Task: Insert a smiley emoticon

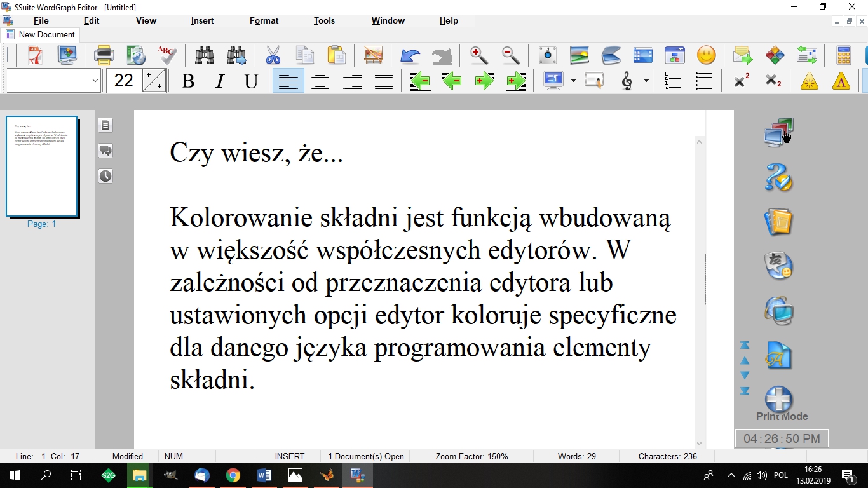Action: [x=705, y=55]
